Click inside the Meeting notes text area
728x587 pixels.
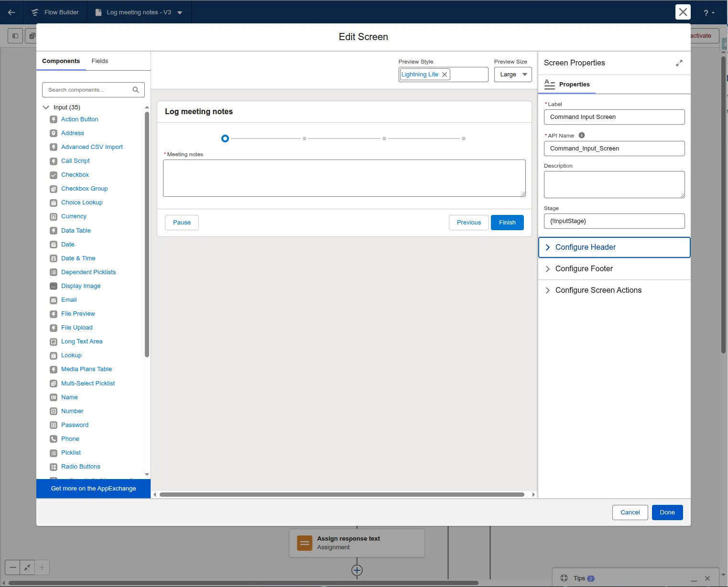tap(344, 178)
